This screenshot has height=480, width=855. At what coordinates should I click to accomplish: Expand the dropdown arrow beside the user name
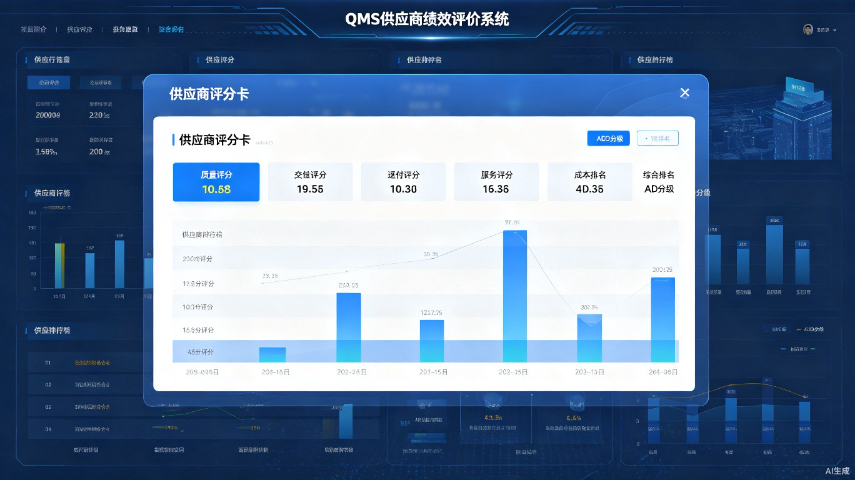[x=835, y=30]
